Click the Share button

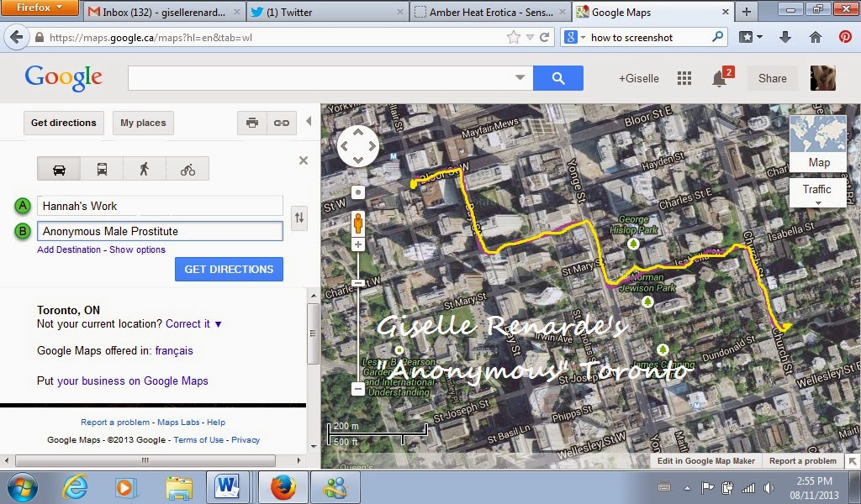click(x=773, y=78)
